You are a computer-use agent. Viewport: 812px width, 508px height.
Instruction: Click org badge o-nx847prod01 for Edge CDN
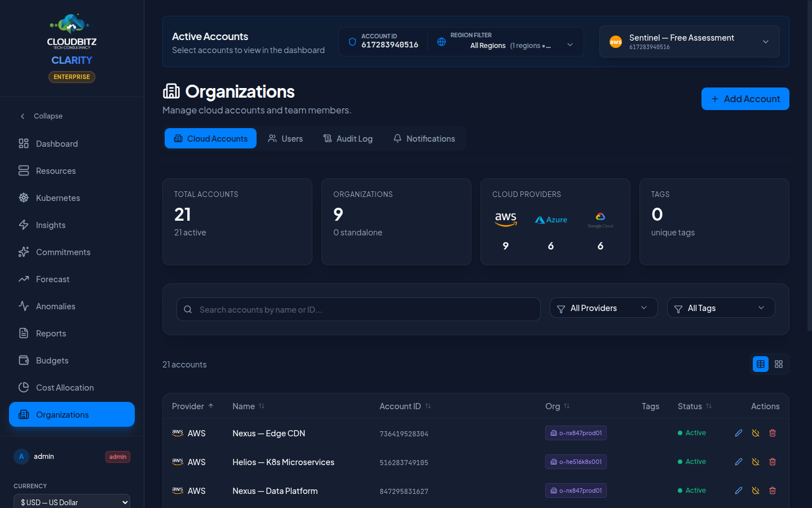coord(576,433)
